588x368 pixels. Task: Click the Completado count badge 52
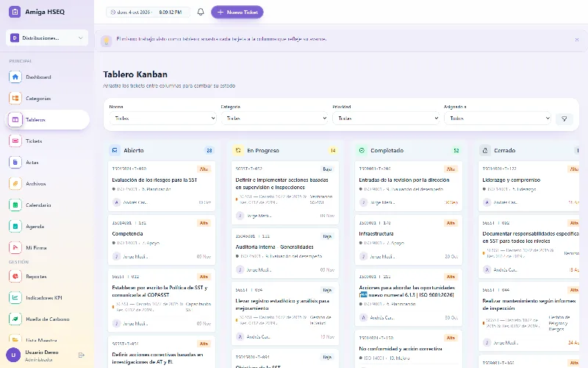[456, 151]
